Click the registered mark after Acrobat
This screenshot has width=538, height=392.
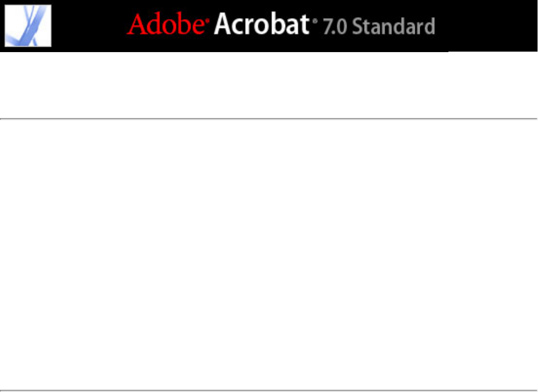coord(315,21)
